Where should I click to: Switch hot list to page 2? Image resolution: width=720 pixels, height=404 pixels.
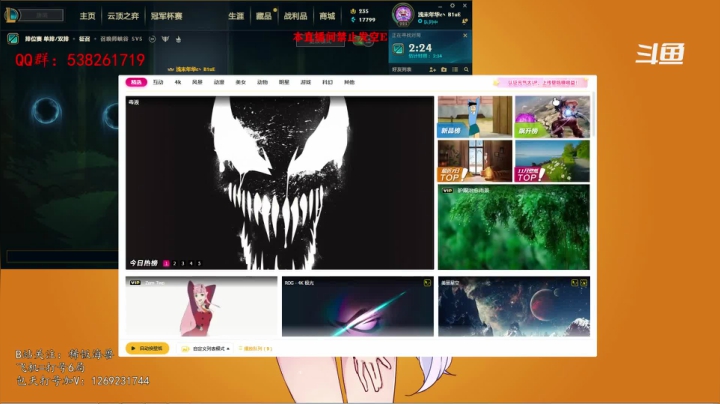174,264
